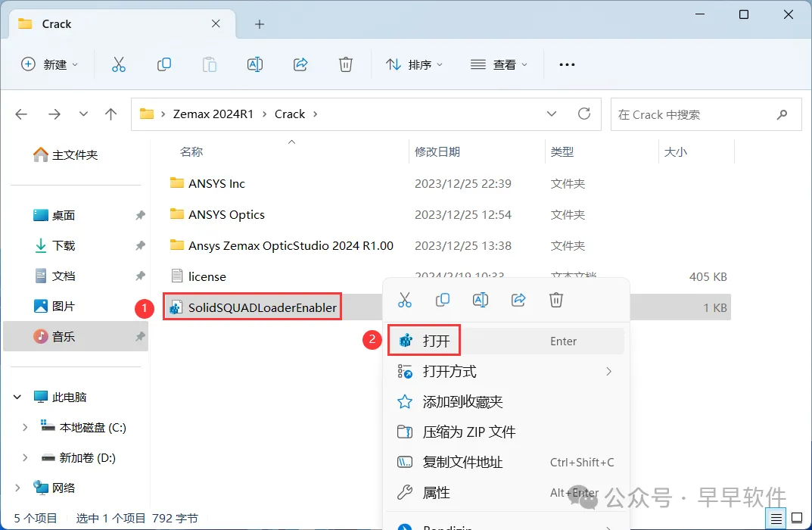This screenshot has width=812, height=530.
Task: Unpin 桌面 via its pin icon
Action: click(140, 215)
